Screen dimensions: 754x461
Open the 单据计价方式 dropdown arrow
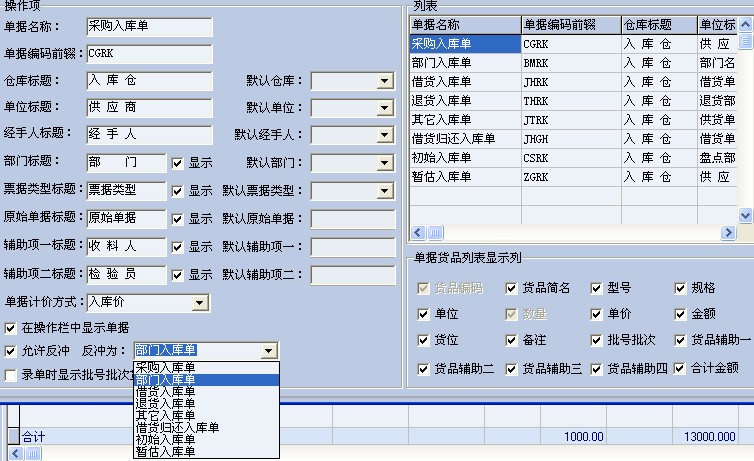pyautogui.click(x=199, y=302)
